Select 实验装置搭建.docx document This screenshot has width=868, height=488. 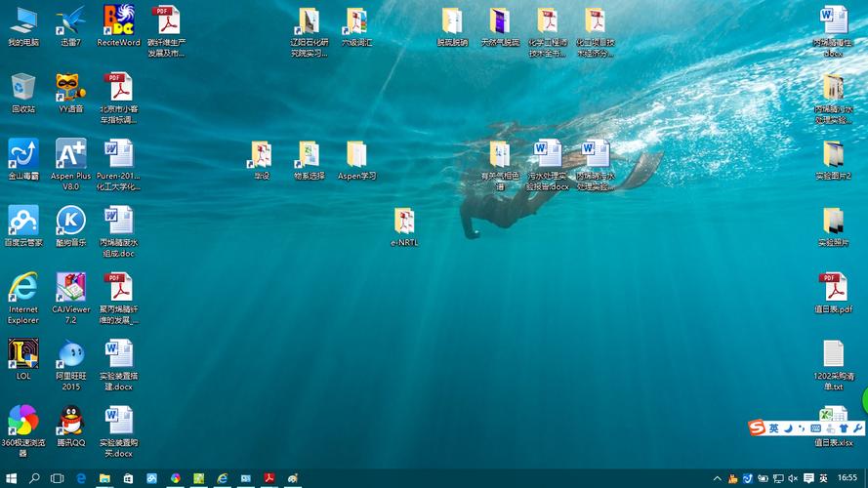pos(118,365)
